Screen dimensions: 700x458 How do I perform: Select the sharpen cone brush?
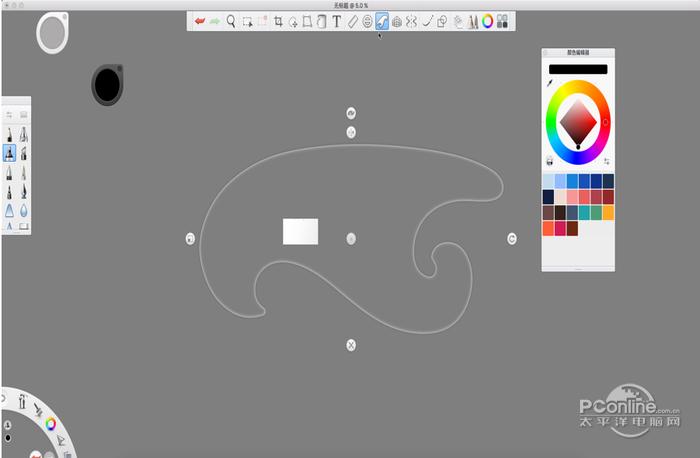click(9, 210)
